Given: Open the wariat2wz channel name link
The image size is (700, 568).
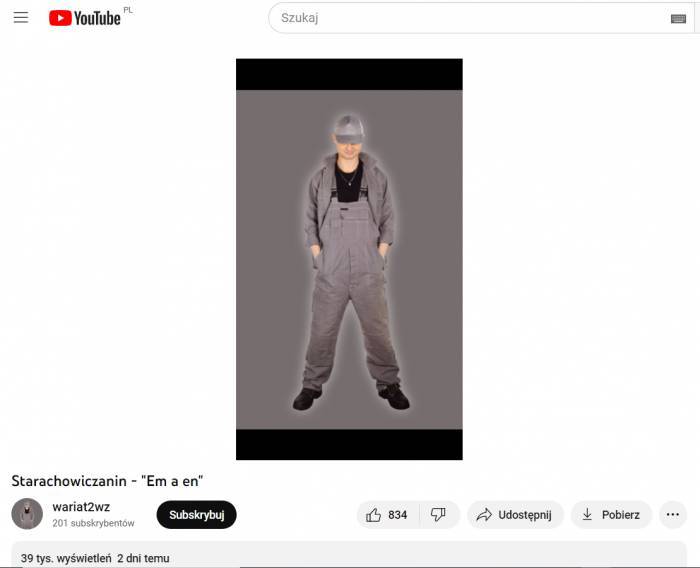Looking at the screenshot, I should tap(81, 507).
